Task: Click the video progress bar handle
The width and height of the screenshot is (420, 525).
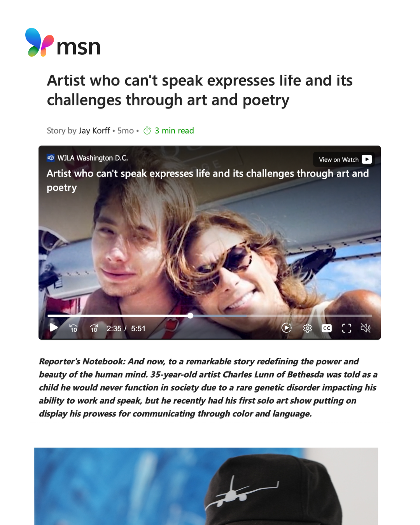Action: (191, 316)
